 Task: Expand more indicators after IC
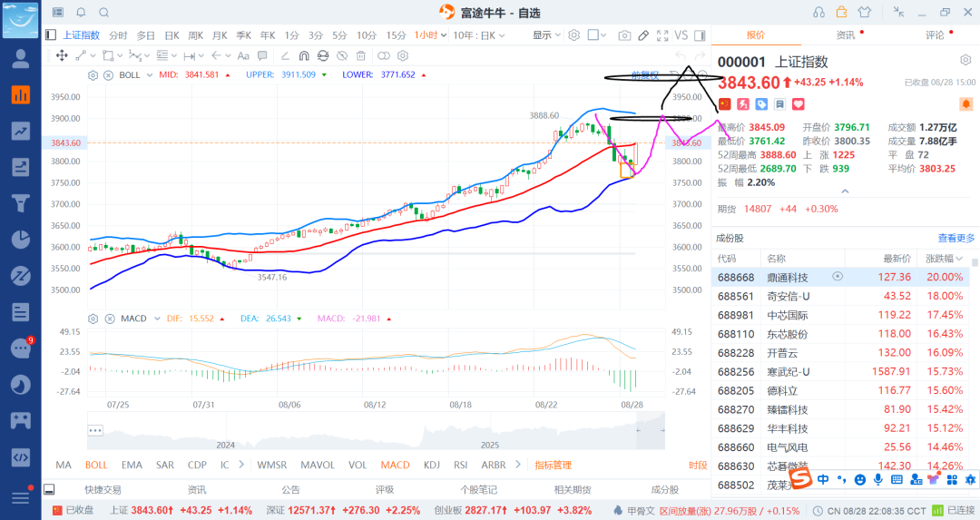(241, 465)
